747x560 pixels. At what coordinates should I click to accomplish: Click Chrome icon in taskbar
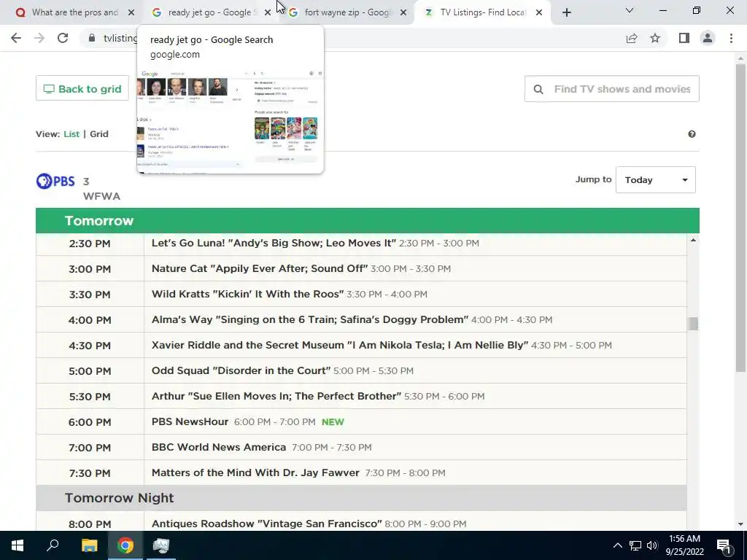125,545
